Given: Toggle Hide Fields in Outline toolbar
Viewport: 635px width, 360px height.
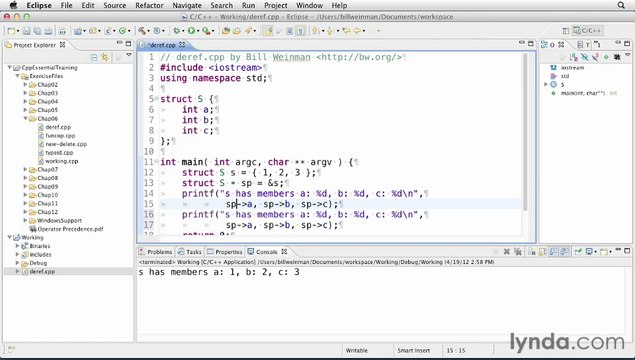Looking at the screenshot, I should coord(584,58).
